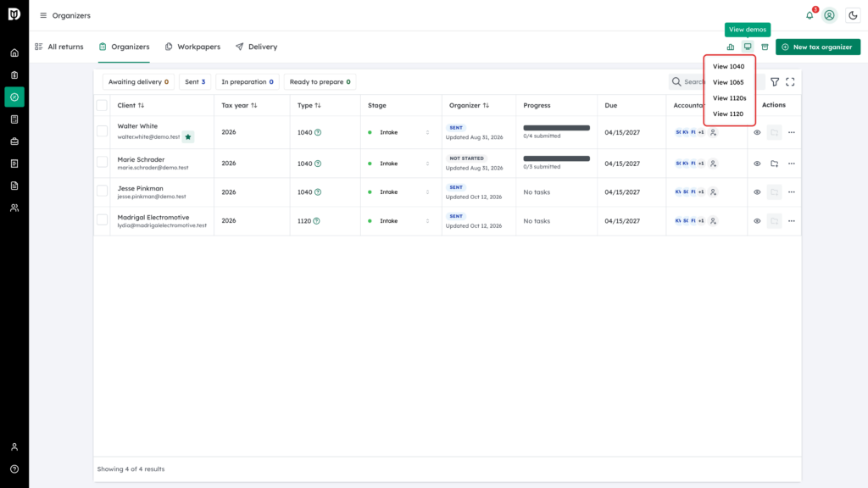This screenshot has width=868, height=488.
Task: Click the eye view icon for Madrigal Electromotive
Action: [x=757, y=221]
